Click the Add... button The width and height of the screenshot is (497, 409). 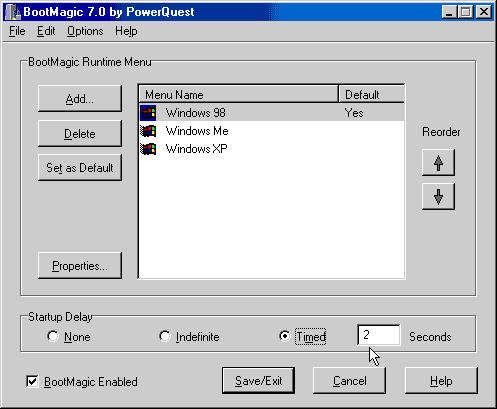(80, 99)
